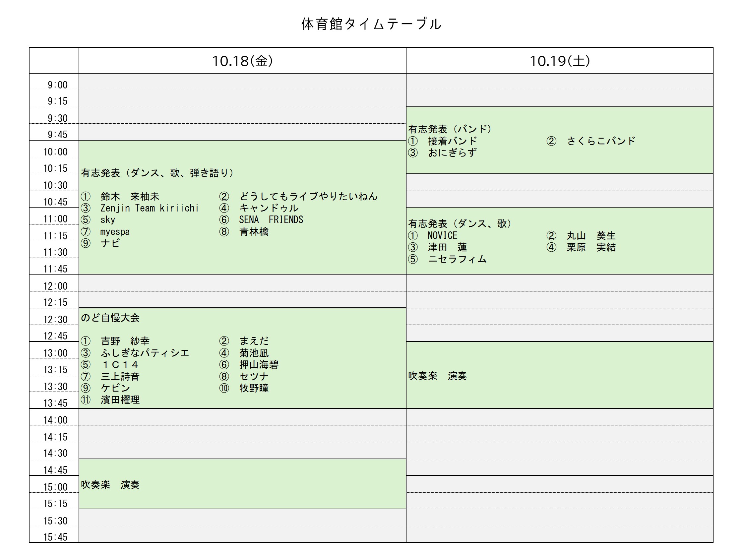Click entry ニセラフィム

(x=457, y=259)
